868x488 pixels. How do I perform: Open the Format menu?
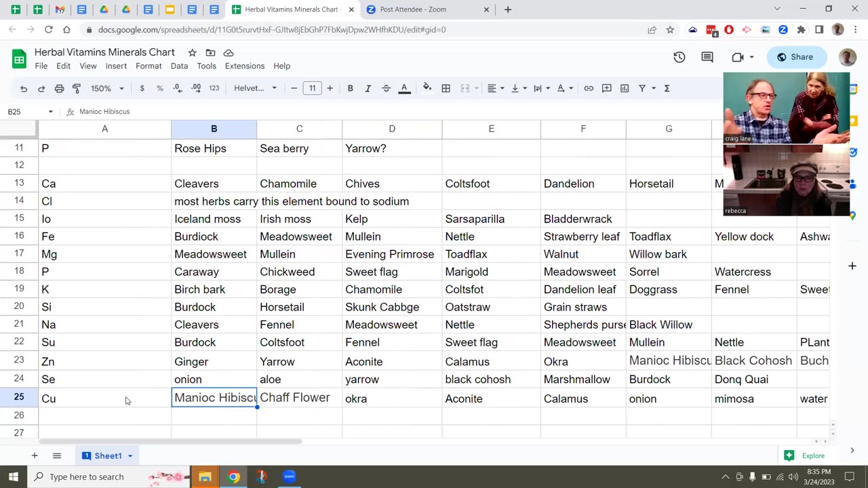(149, 66)
